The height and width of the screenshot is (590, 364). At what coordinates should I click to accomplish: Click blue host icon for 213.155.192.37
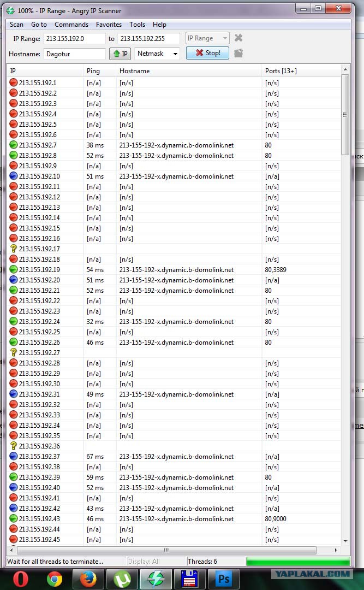[14, 456]
